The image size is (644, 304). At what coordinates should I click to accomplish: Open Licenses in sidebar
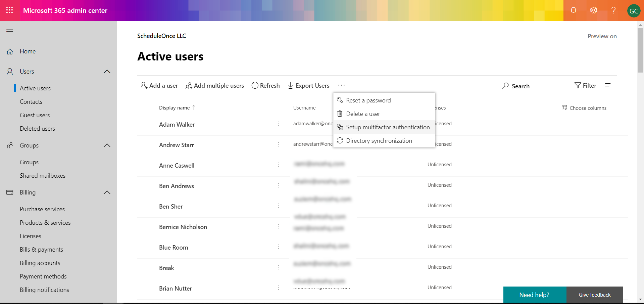[x=31, y=236]
